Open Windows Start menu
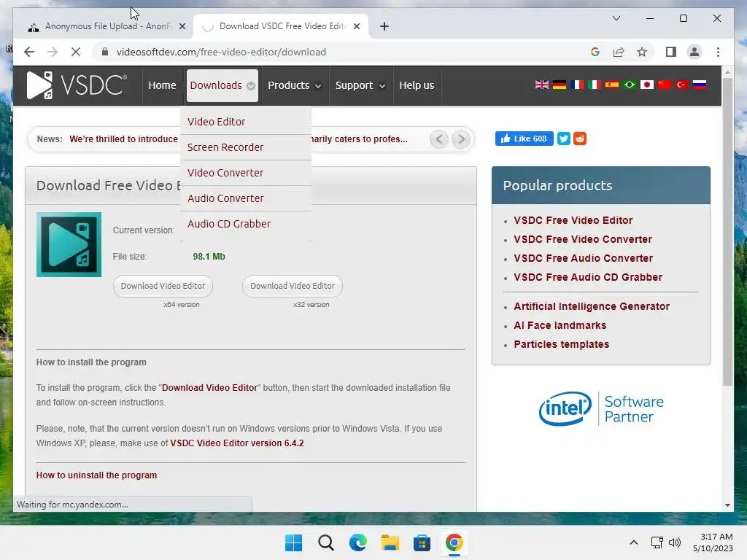The width and height of the screenshot is (747, 560). (x=293, y=542)
